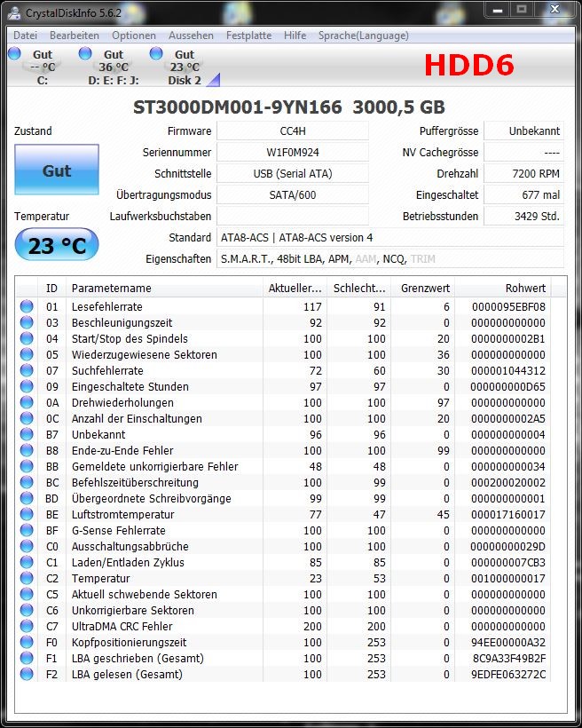The height and width of the screenshot is (728, 582).
Task: Click status orb of Laden/Entladen Zyklus row
Action: [27, 562]
